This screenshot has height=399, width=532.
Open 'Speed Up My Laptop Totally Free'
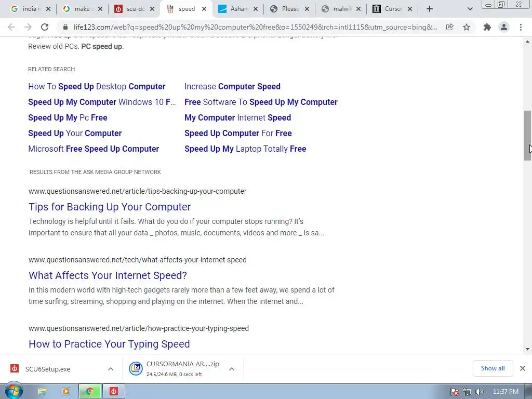click(x=245, y=149)
